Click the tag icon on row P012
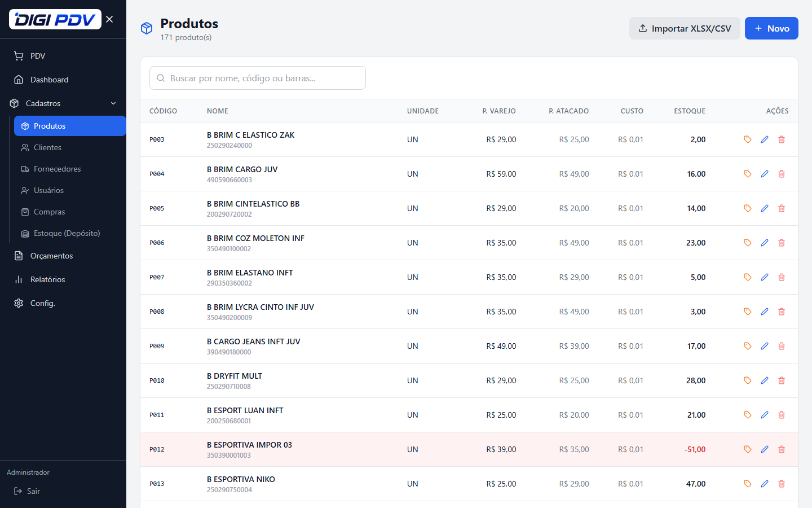The width and height of the screenshot is (812, 508). (748, 449)
